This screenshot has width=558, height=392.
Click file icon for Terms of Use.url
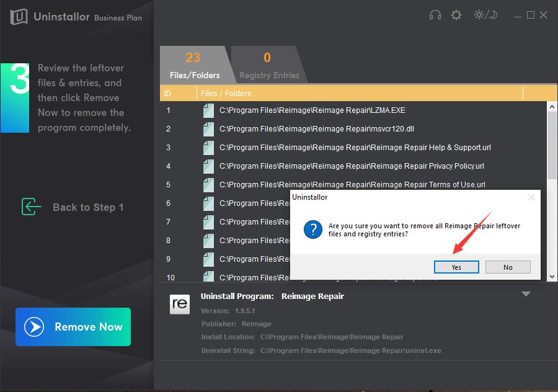pos(208,184)
